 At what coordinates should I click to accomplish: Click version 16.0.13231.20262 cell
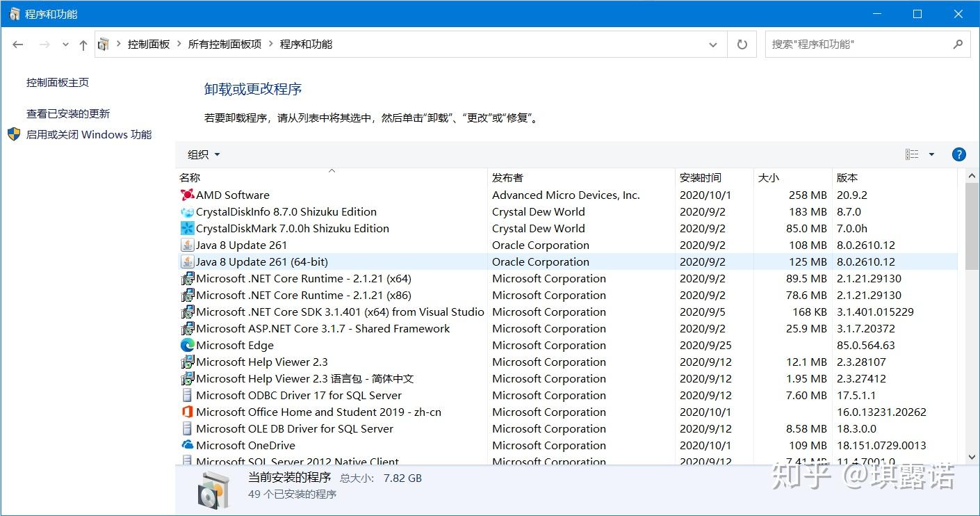click(x=881, y=412)
